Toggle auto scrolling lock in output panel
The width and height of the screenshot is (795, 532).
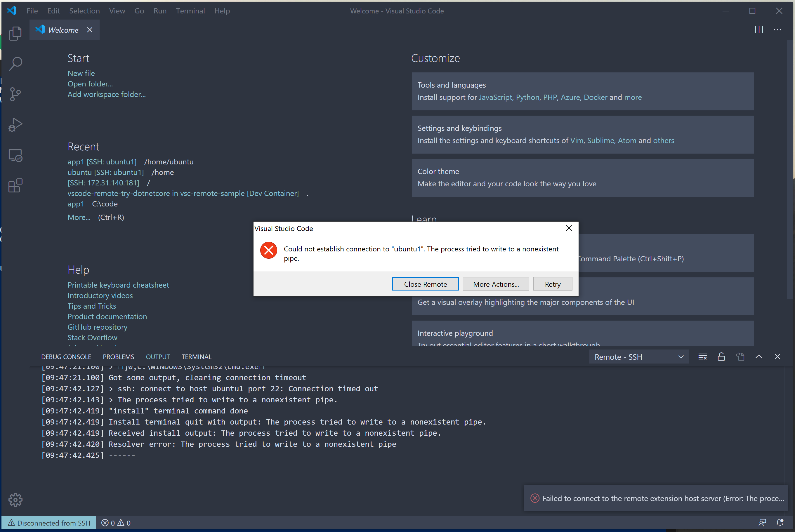[x=721, y=357]
